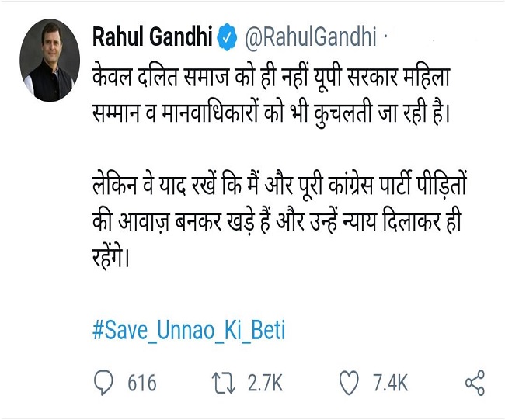Click the reply speech bubble icon
Viewport: 505px width, 420px height.
tap(103, 383)
